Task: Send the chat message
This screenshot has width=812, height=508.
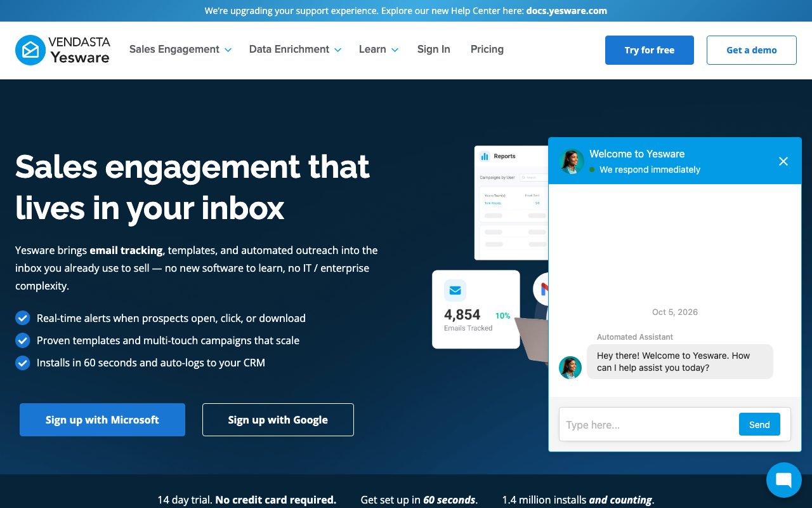Action: 759,425
